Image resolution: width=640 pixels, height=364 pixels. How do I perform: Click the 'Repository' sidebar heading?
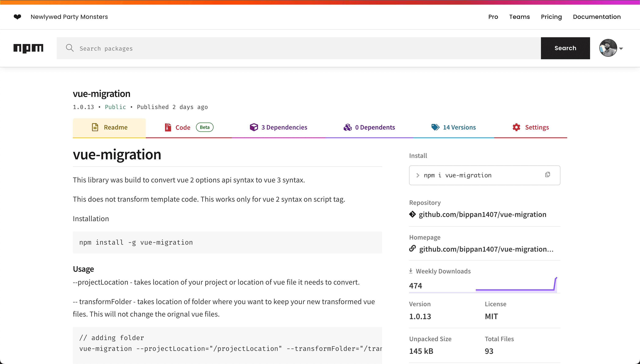coord(425,203)
